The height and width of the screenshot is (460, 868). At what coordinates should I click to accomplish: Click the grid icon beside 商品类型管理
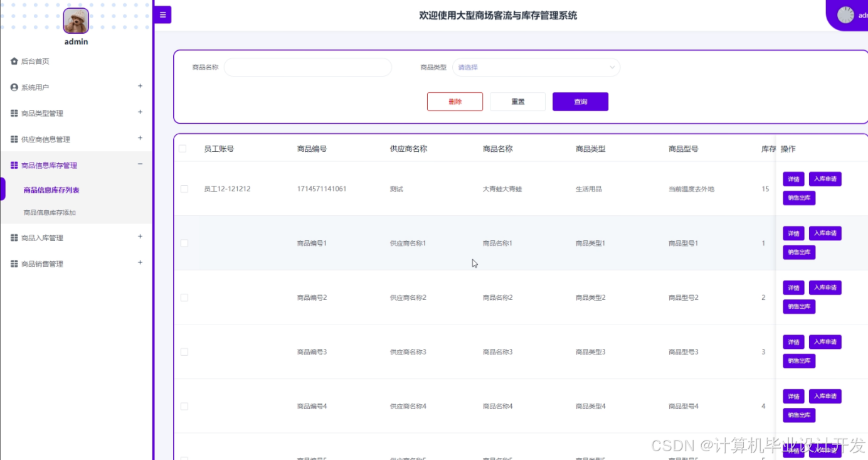(x=14, y=114)
